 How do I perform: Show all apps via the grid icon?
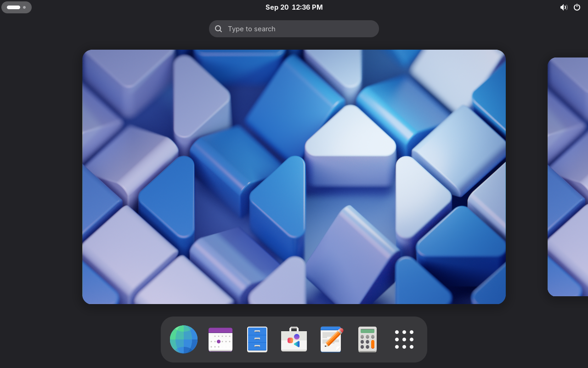coord(404,339)
